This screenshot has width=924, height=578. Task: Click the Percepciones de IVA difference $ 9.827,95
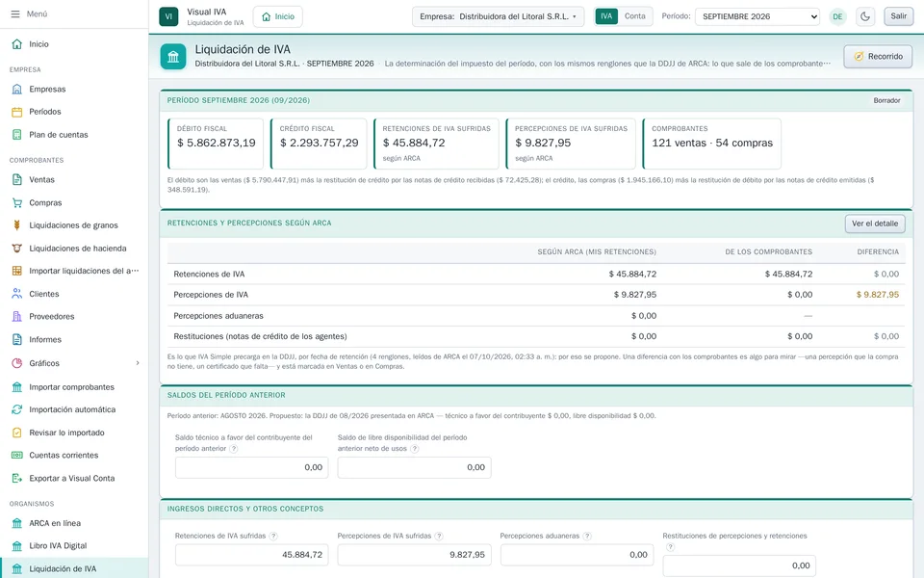(x=878, y=295)
